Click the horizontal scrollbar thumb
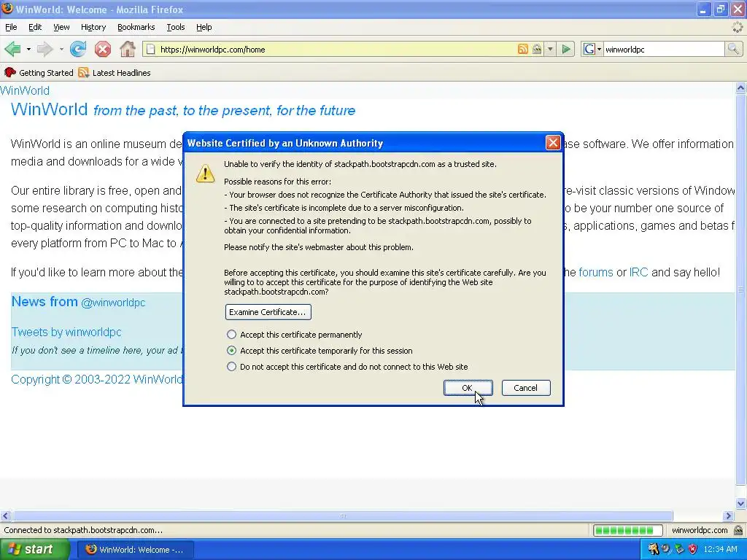The height and width of the screenshot is (560, 747). coord(343,516)
